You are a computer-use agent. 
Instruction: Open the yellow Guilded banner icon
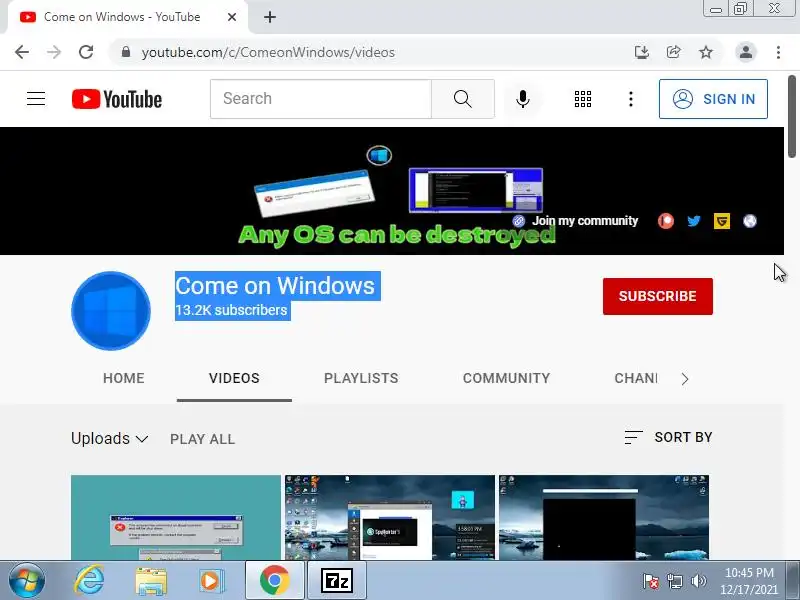click(x=721, y=221)
